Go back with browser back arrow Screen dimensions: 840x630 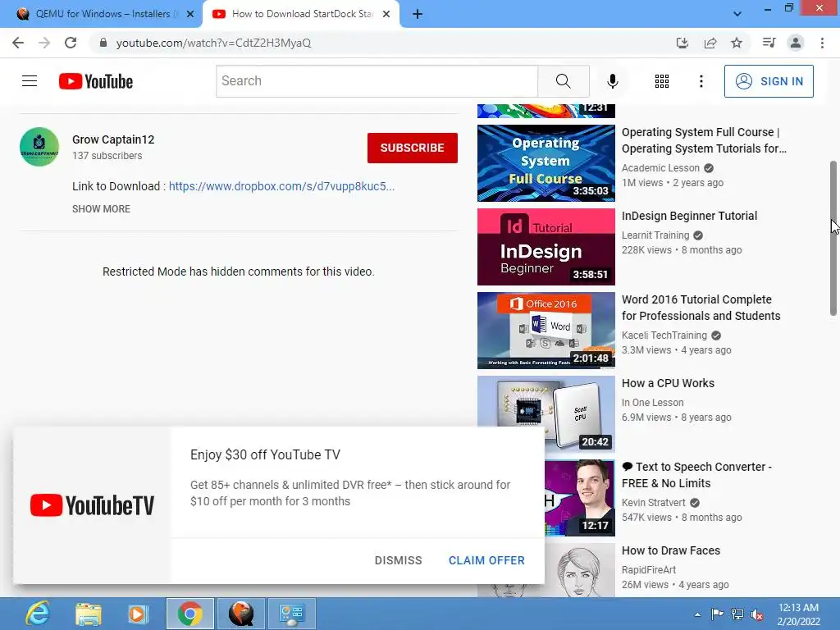click(18, 43)
